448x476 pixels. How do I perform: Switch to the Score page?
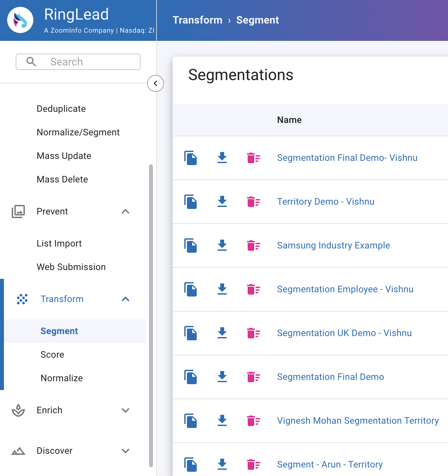pyautogui.click(x=52, y=355)
